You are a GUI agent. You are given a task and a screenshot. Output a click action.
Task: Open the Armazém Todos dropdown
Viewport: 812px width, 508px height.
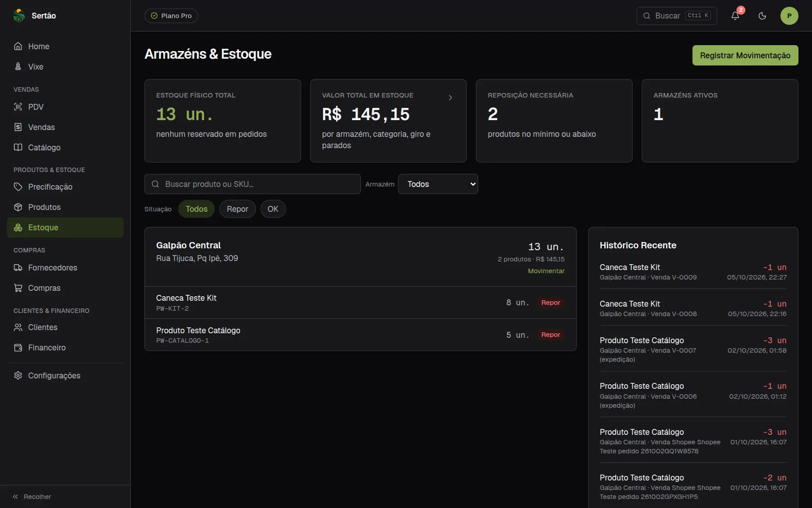(438, 184)
